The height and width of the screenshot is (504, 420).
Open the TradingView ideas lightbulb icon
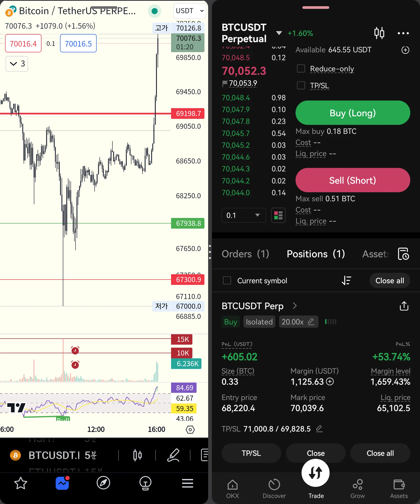145,483
